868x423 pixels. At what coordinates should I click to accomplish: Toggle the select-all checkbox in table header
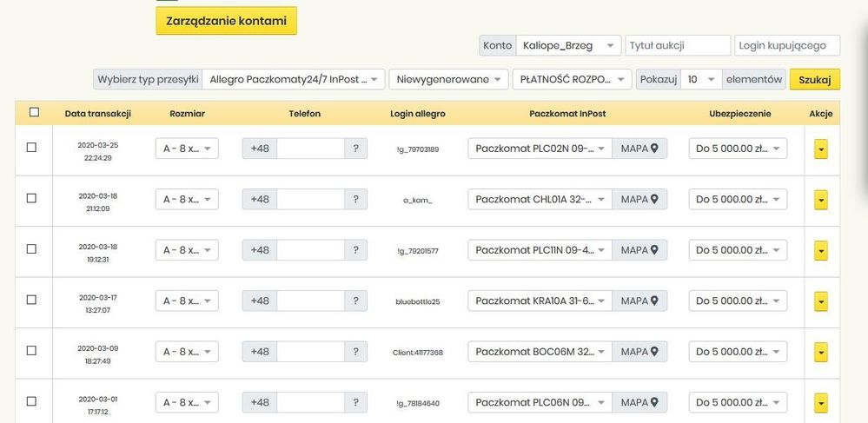click(35, 112)
